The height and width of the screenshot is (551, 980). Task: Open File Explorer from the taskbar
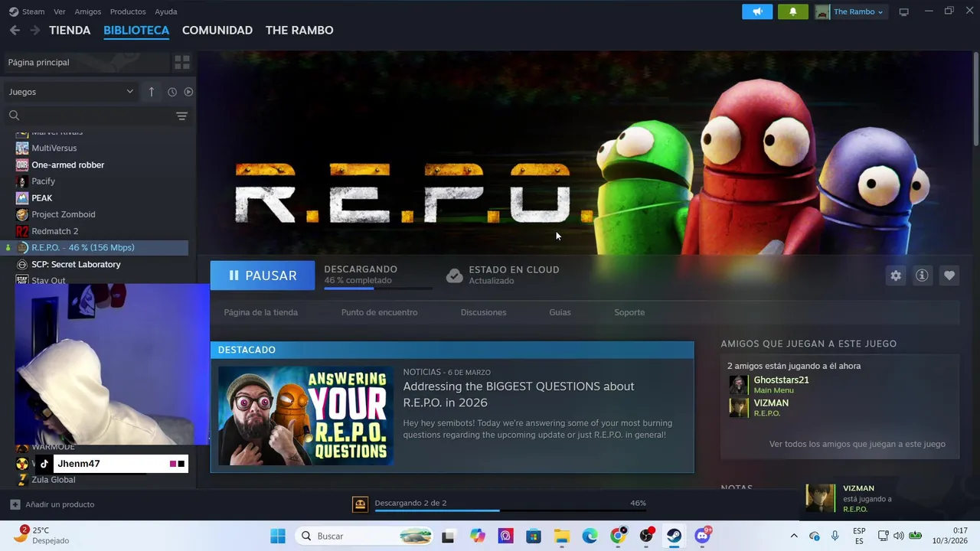click(x=561, y=536)
